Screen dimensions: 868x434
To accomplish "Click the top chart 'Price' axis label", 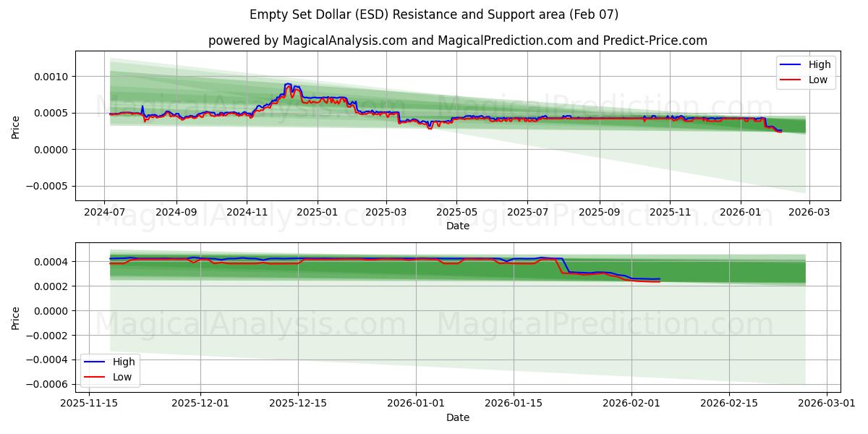I will (x=16, y=126).
